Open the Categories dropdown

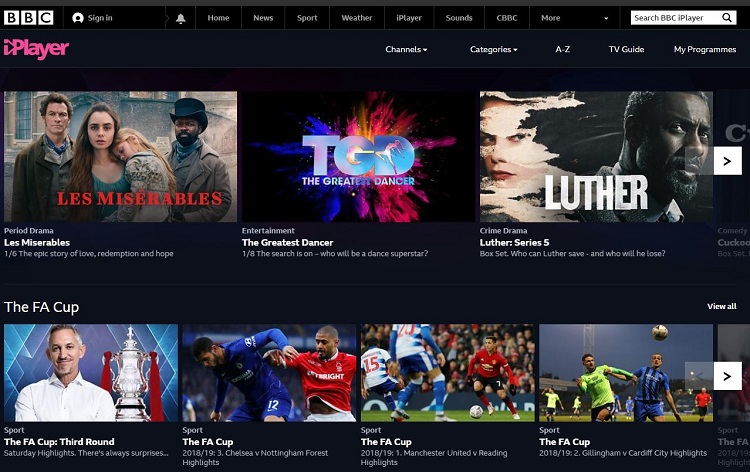494,49
